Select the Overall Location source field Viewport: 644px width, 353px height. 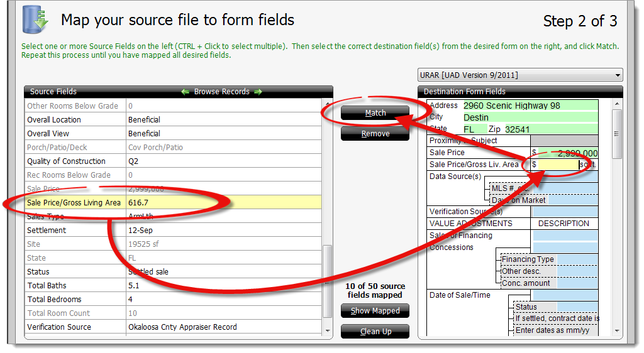[x=75, y=120]
